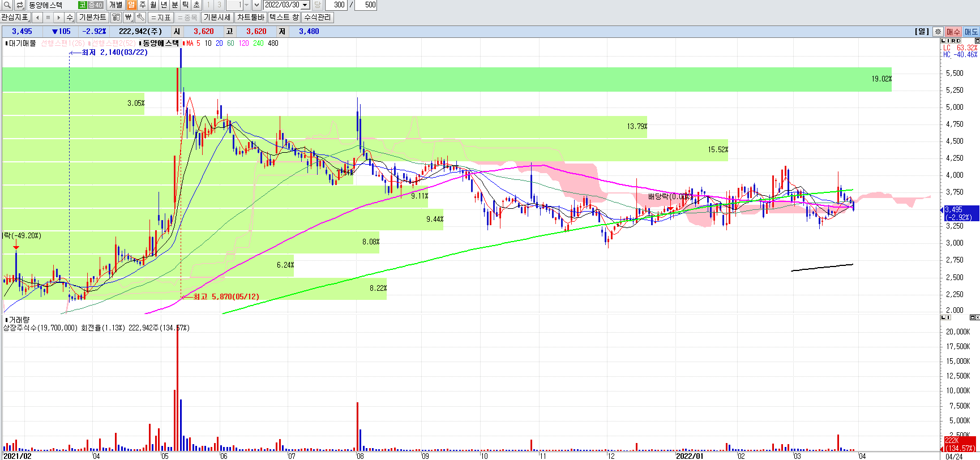Click the 증40 margin badge
Viewport: 980px width, 460px height.
coord(95,5)
